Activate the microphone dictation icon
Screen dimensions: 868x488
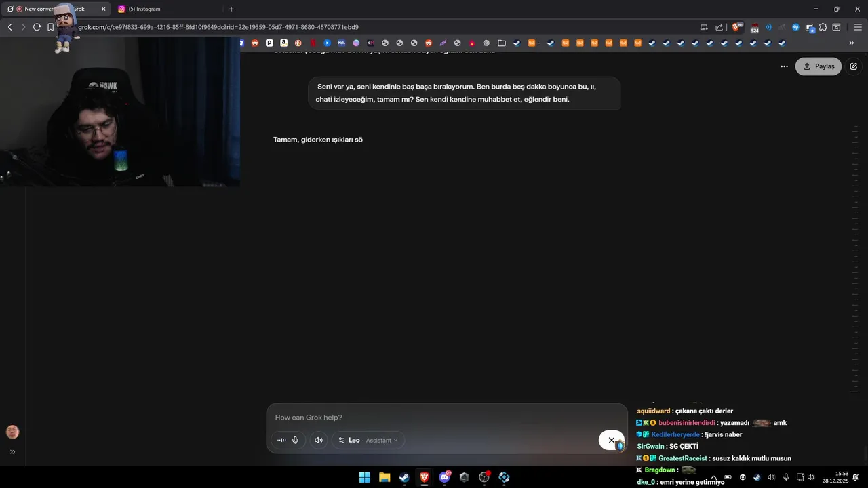295,440
